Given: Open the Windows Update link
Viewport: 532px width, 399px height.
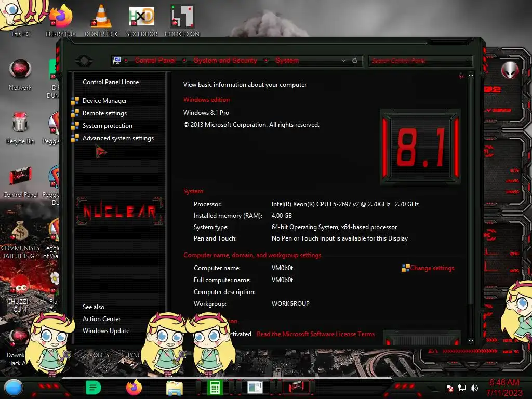Looking at the screenshot, I should (106, 331).
